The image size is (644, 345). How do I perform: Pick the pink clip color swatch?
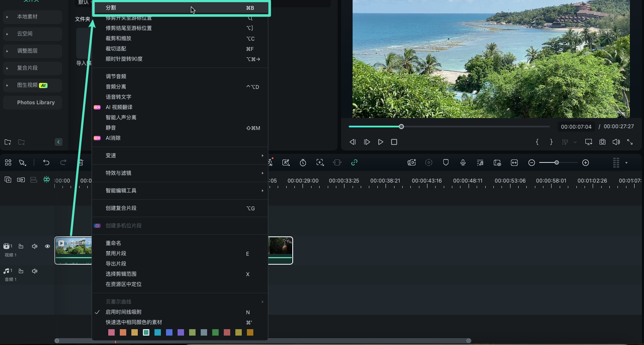click(112, 332)
